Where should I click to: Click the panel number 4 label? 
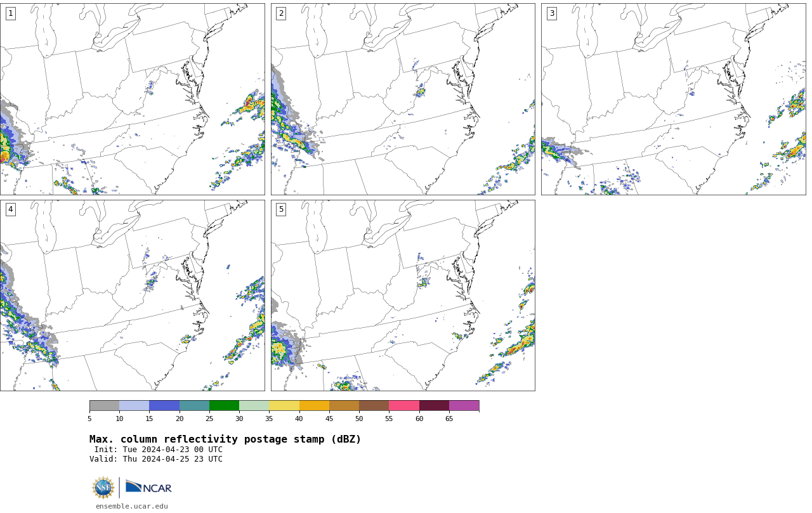tap(10, 209)
